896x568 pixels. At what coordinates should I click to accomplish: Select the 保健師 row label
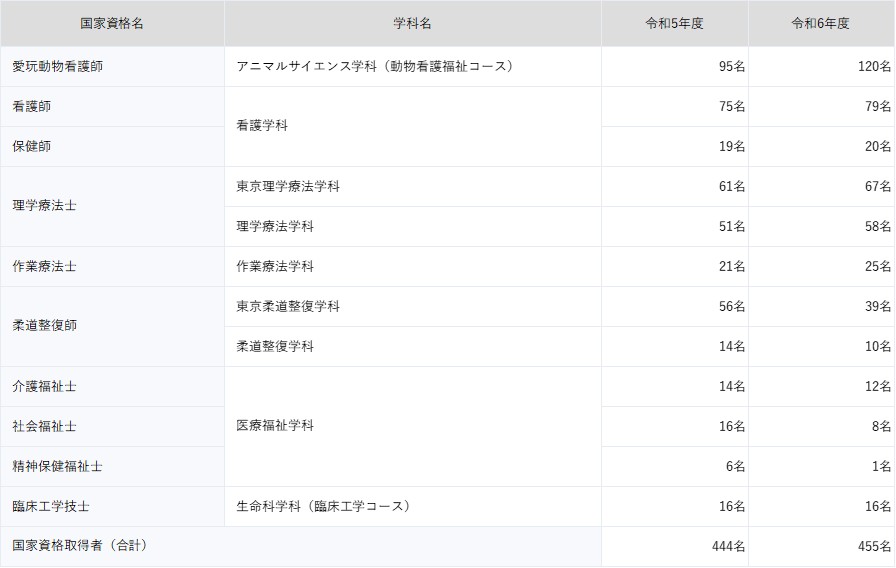pos(32,146)
